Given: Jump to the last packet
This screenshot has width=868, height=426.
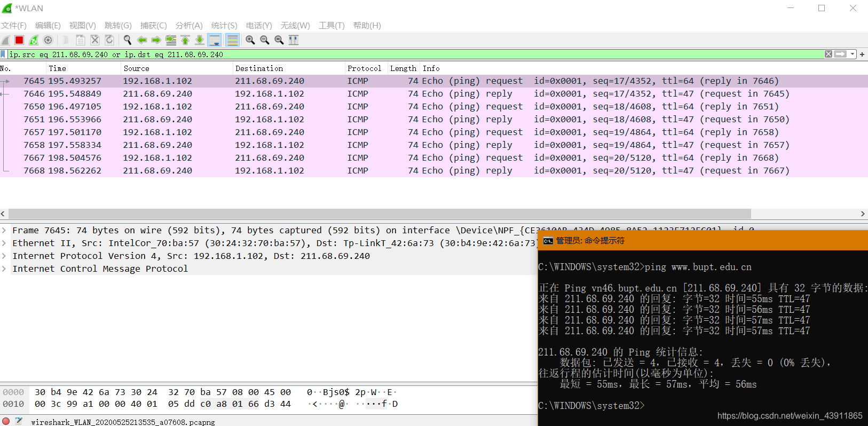Looking at the screenshot, I should (x=200, y=40).
